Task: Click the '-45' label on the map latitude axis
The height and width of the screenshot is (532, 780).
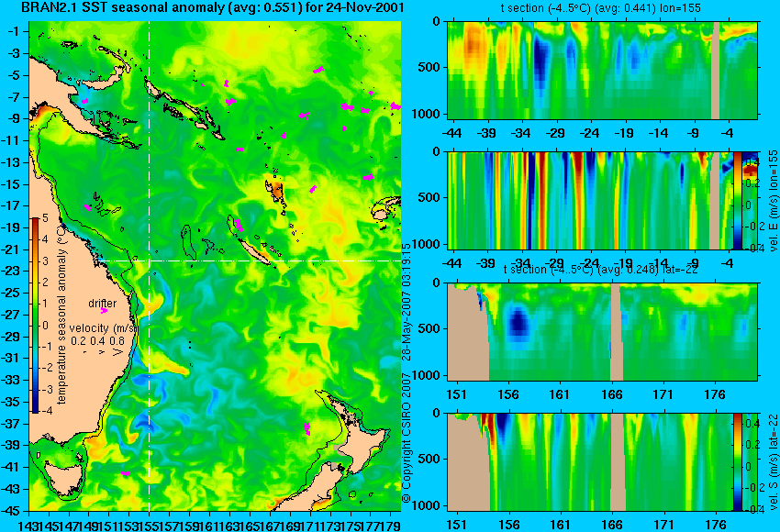Action: (12, 511)
